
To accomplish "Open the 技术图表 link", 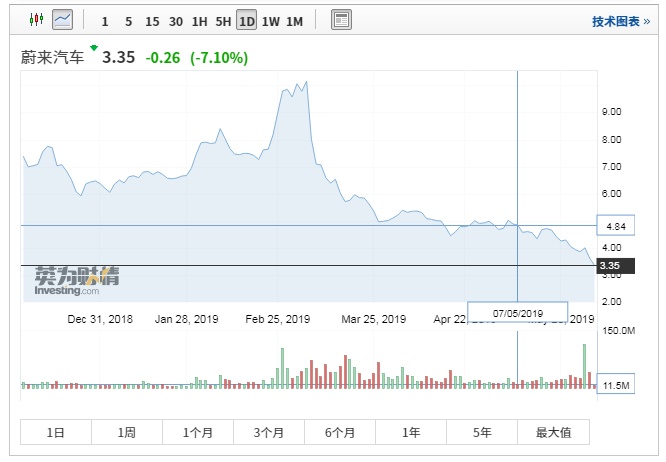I will (x=621, y=21).
